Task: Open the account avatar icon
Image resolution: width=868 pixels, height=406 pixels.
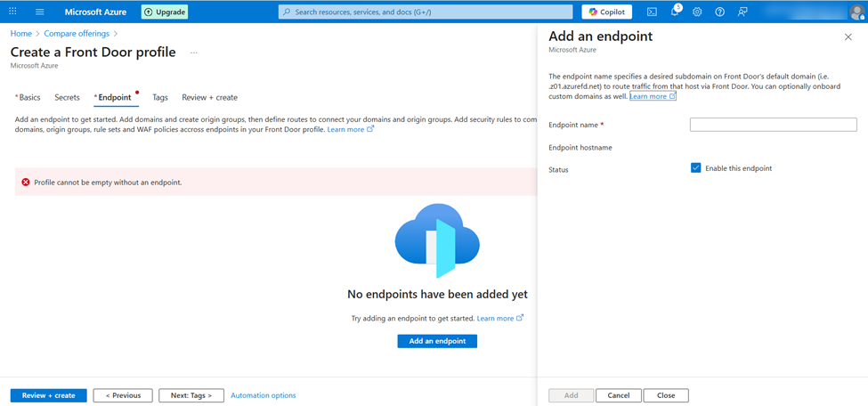Action: (856, 12)
